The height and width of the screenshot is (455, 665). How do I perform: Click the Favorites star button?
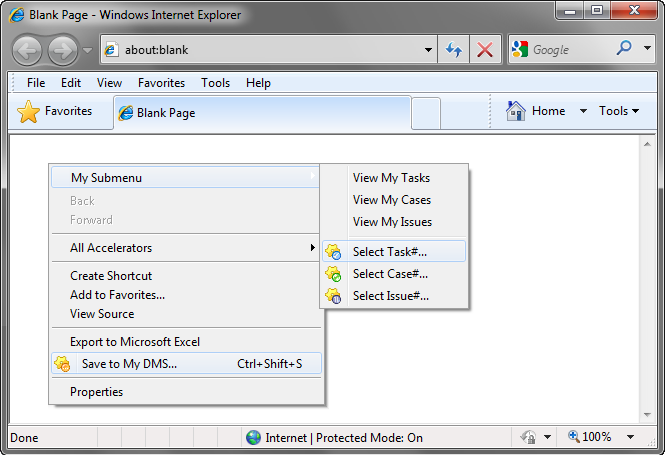(55, 112)
